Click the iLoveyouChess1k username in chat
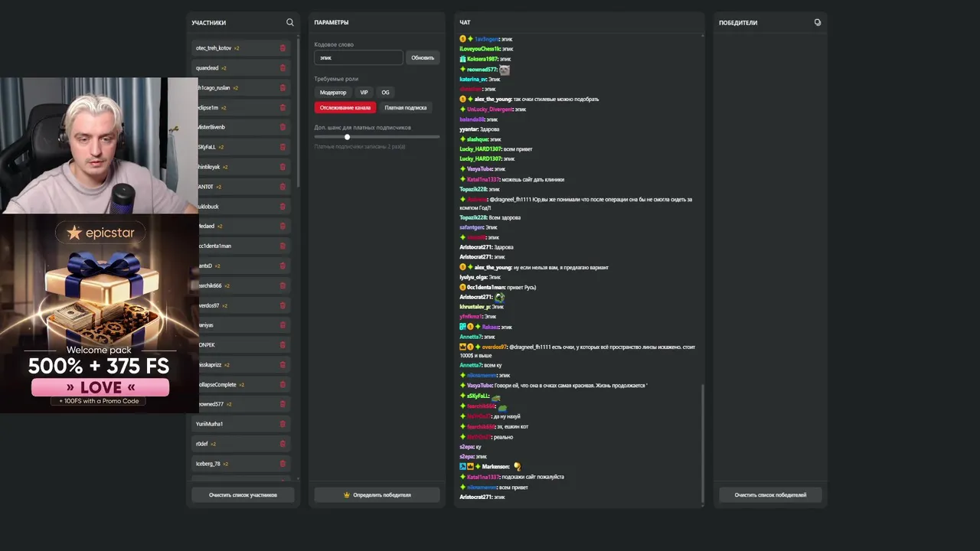The image size is (980, 551). pyautogui.click(x=479, y=49)
